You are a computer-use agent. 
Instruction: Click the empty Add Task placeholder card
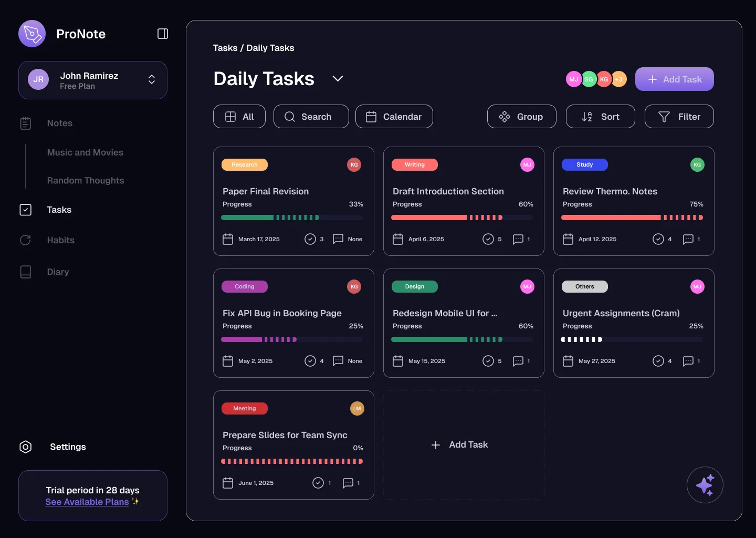pyautogui.click(x=464, y=445)
